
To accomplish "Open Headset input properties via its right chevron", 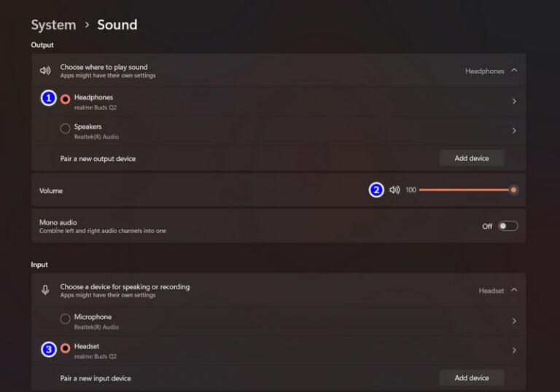I will click(514, 350).
